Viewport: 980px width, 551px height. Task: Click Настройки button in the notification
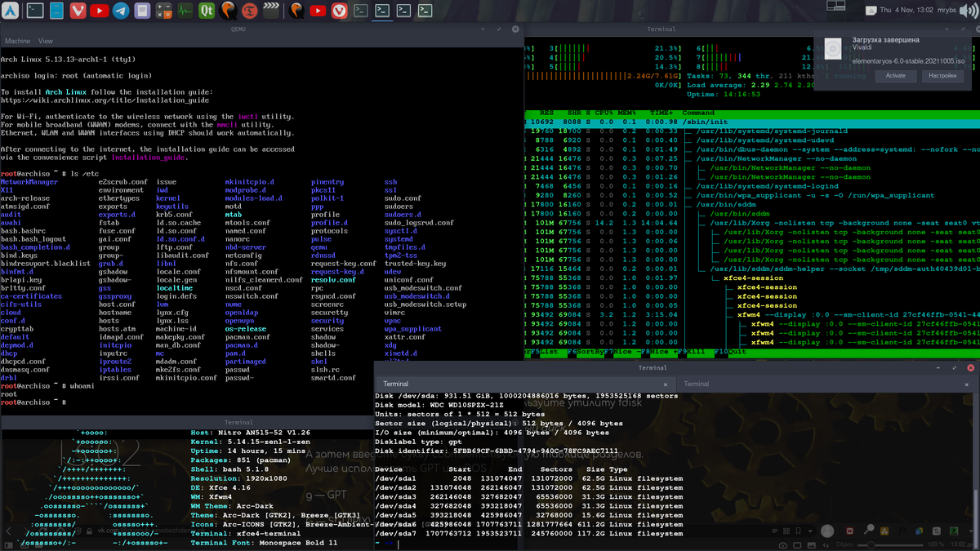pos(942,76)
